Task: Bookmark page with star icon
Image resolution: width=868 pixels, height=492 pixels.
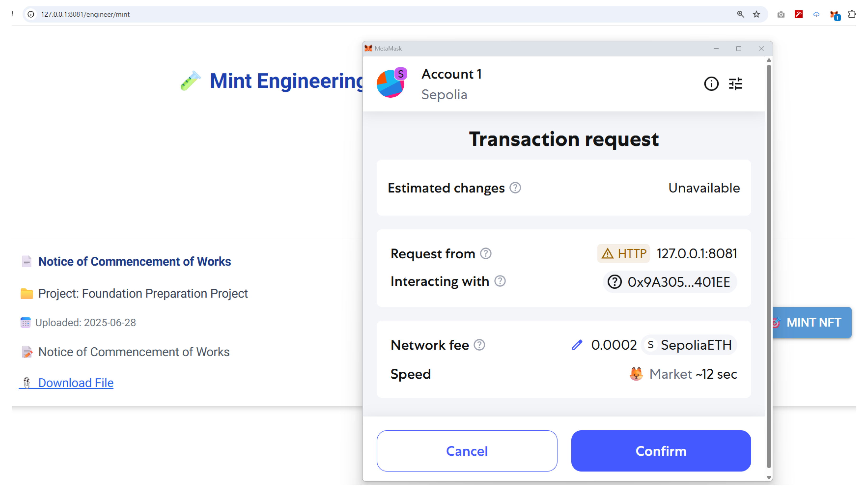Action: [x=756, y=14]
